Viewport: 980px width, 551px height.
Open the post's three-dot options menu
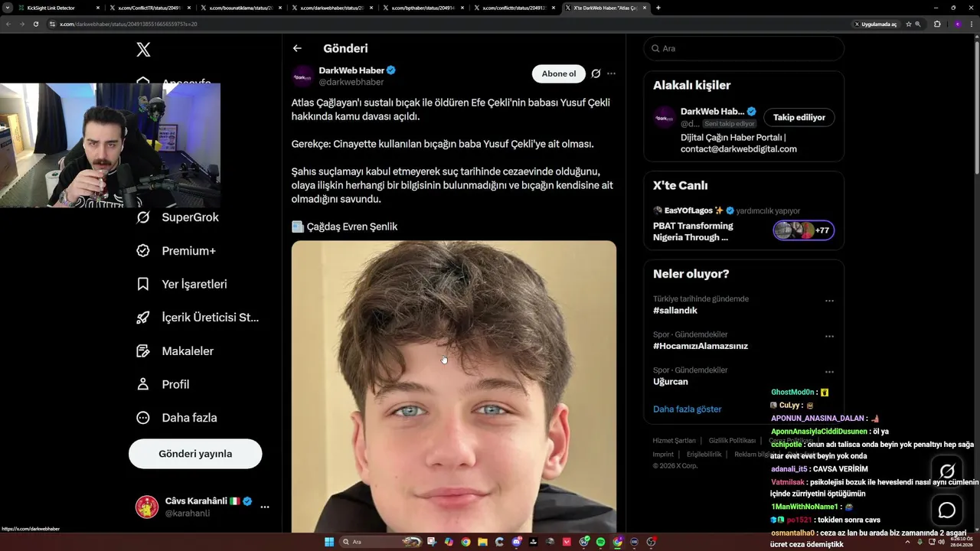click(x=611, y=73)
